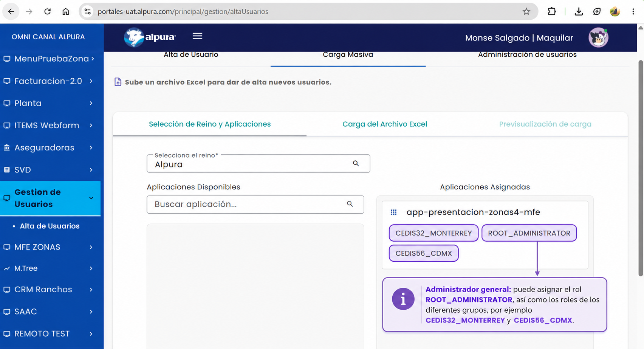Expand the M.Tree chevron
The height and width of the screenshot is (349, 644).
tap(91, 268)
